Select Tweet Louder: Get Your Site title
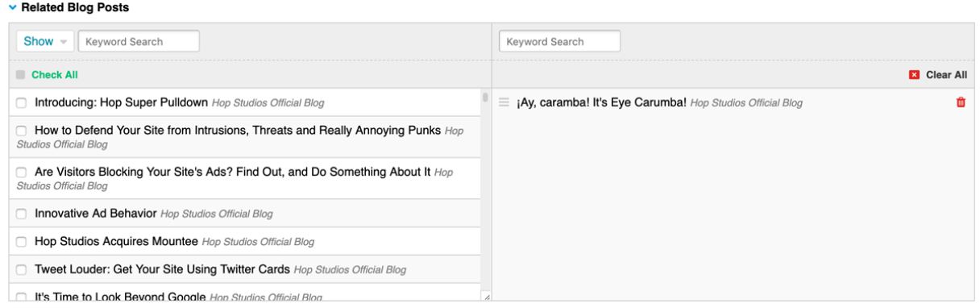This screenshot has width=980, height=308. [163, 270]
